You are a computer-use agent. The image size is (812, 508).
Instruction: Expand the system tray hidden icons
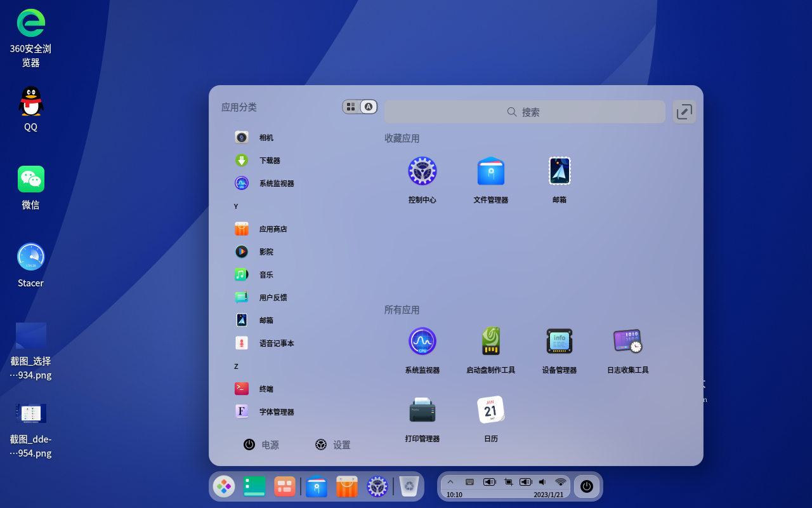pos(450,481)
